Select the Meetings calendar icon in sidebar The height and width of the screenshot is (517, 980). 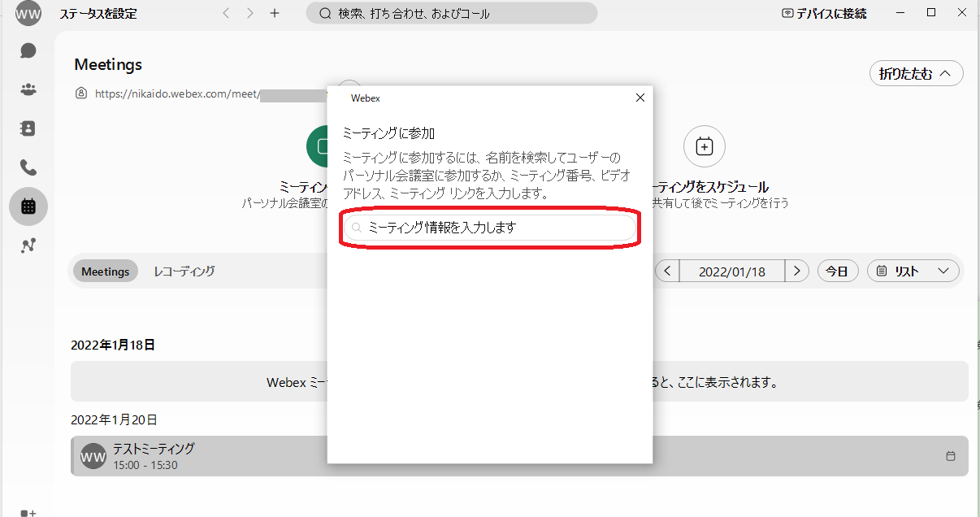[x=28, y=206]
